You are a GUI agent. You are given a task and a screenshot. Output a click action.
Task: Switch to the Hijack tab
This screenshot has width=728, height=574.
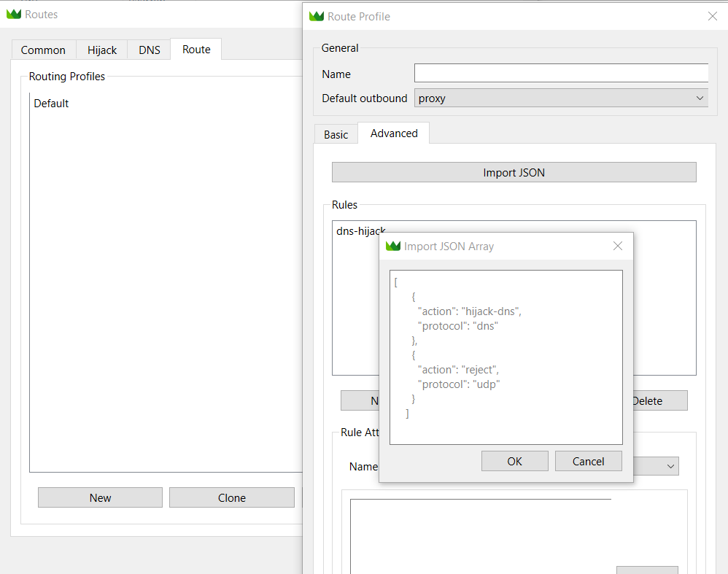(102, 50)
